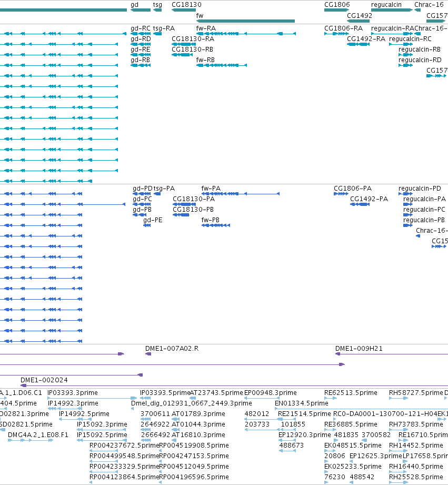This screenshot has height=485, width=448.
Task: Open EST RE21514.5prime label
Action: 304,414
